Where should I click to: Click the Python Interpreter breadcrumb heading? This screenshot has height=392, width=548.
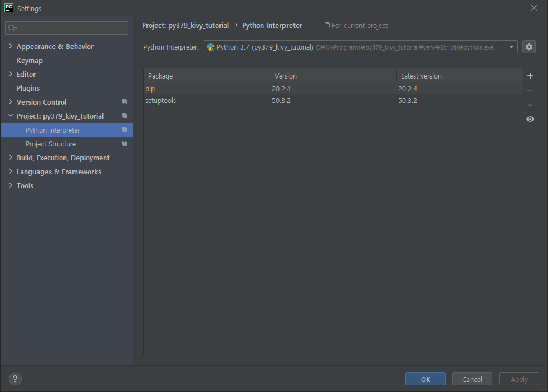tap(272, 26)
